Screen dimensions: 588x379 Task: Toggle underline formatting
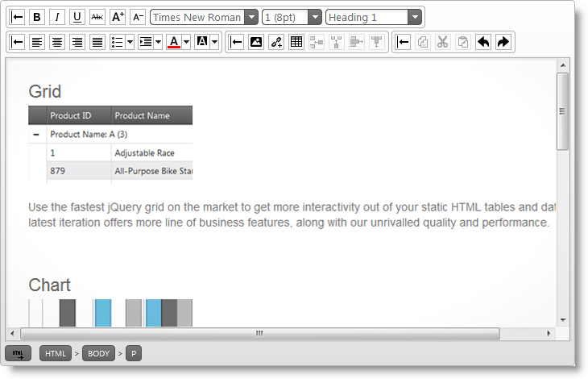click(77, 17)
